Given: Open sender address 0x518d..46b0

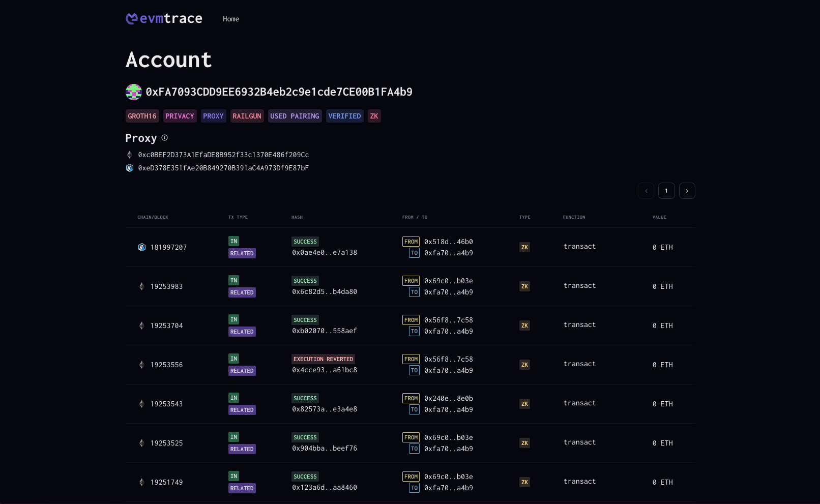Looking at the screenshot, I should pyautogui.click(x=449, y=242).
